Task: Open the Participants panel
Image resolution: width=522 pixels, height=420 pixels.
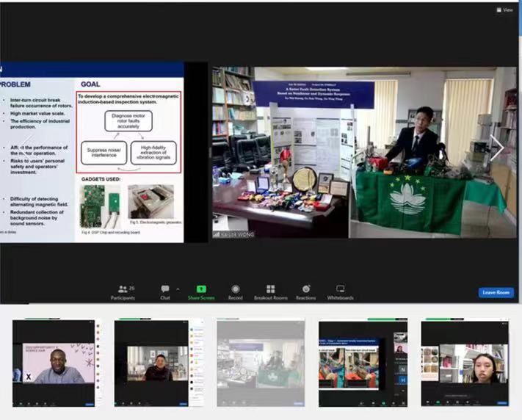Action: (123, 291)
